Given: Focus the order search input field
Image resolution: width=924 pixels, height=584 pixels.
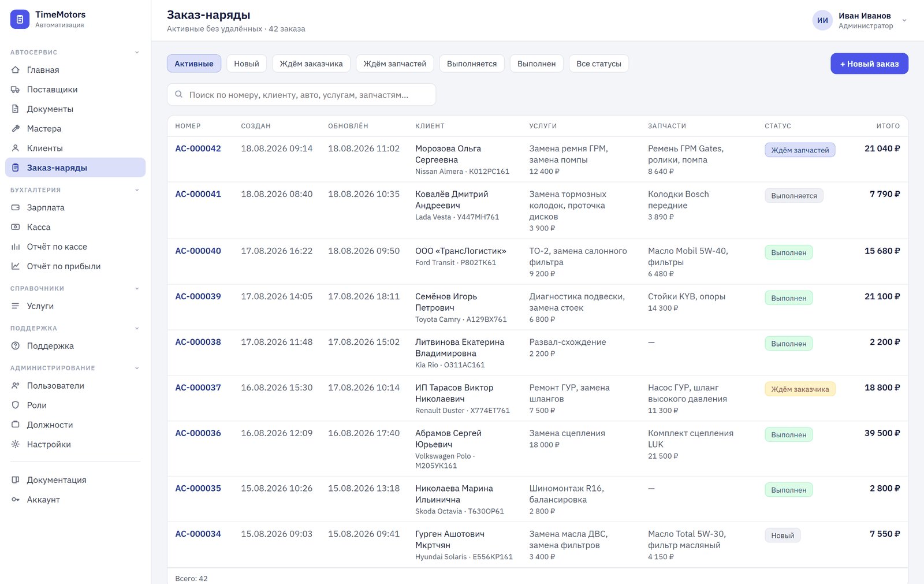Looking at the screenshot, I should tap(301, 95).
